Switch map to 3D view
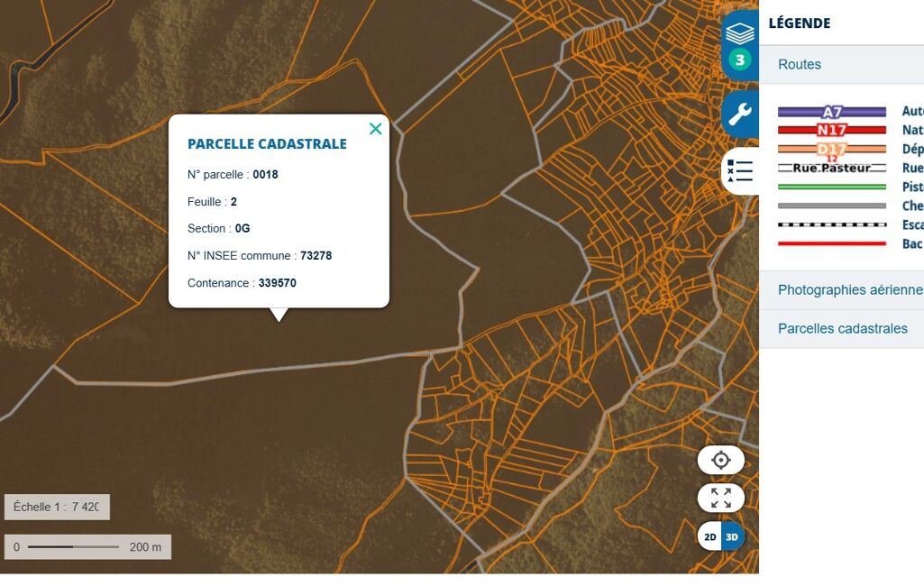The image size is (924, 586). (x=732, y=536)
